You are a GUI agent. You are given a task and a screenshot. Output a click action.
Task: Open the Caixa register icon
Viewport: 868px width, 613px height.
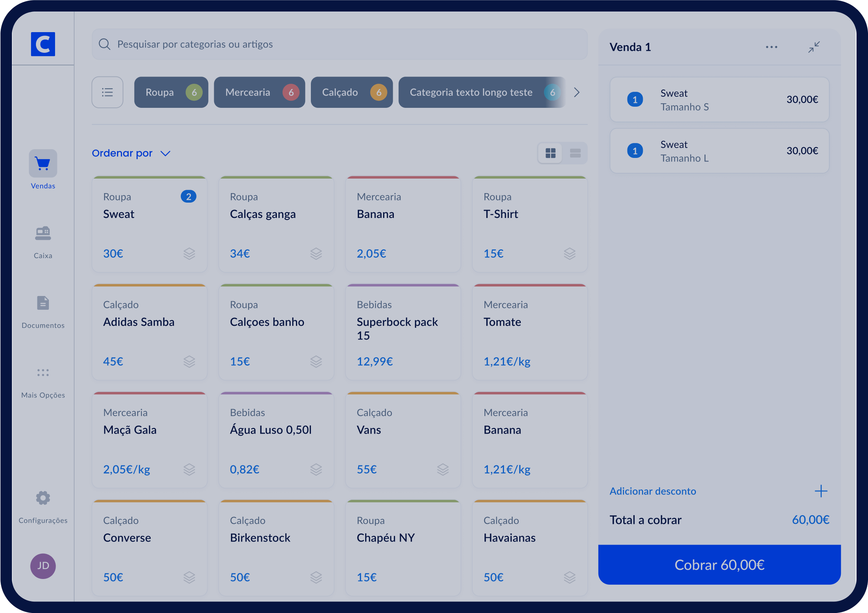click(43, 233)
